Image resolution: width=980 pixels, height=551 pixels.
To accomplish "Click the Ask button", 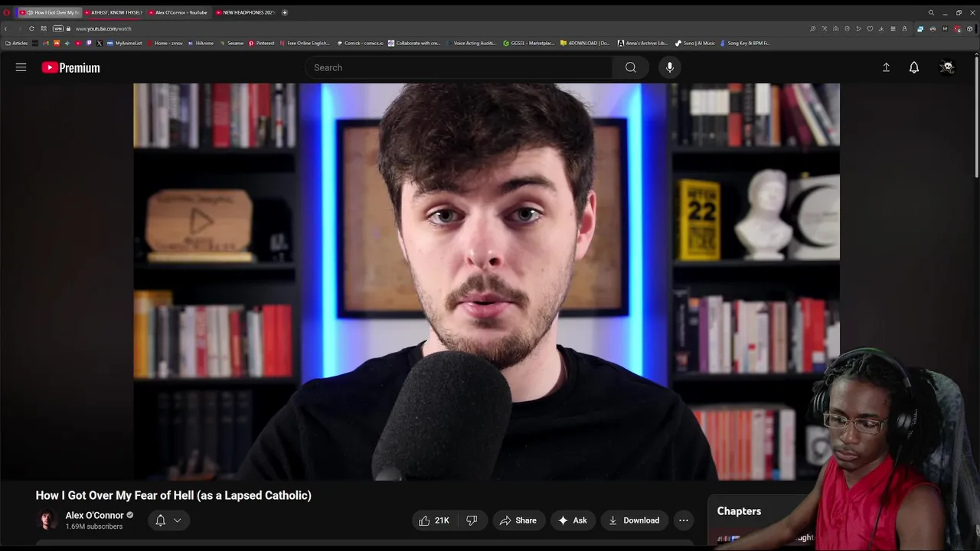I will coord(572,520).
